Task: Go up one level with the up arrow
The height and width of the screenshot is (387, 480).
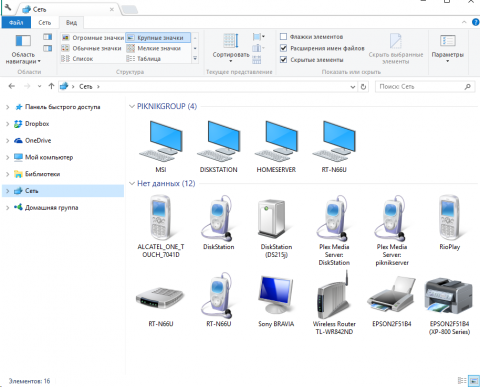Action: pyautogui.click(x=51, y=86)
